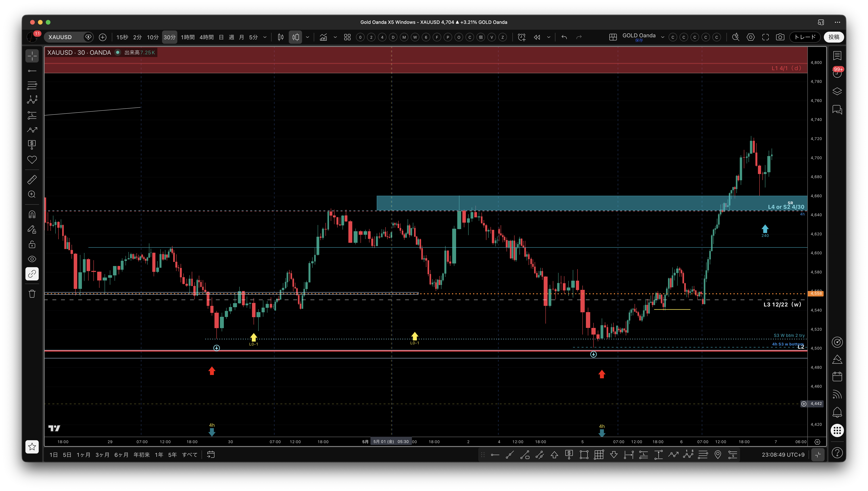Toggle stay in drawing mode
868x491 pixels.
32,229
